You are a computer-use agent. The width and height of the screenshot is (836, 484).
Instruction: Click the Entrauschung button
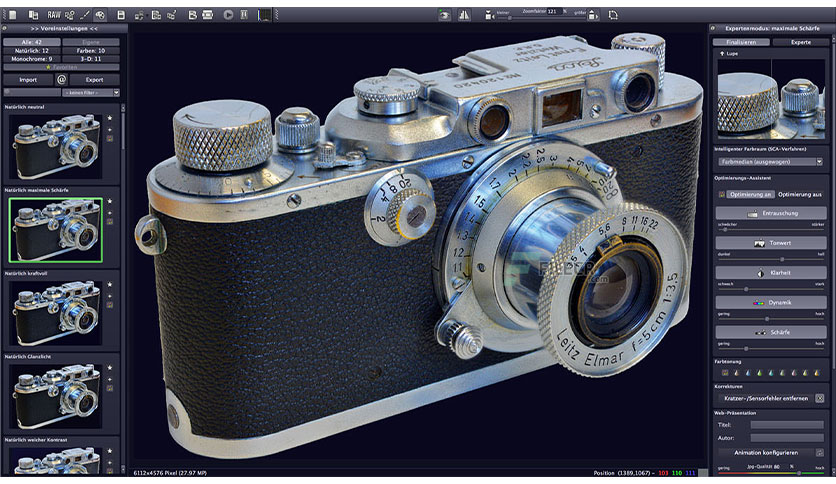coord(770,213)
